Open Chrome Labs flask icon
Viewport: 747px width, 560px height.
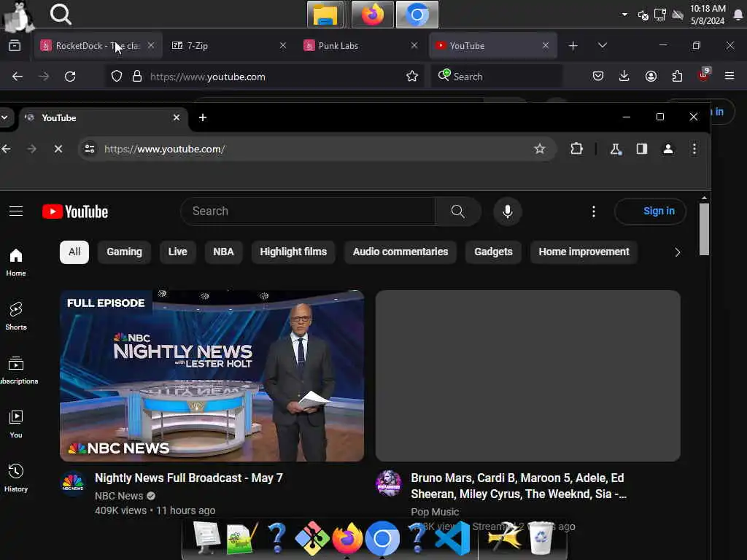pyautogui.click(x=615, y=149)
